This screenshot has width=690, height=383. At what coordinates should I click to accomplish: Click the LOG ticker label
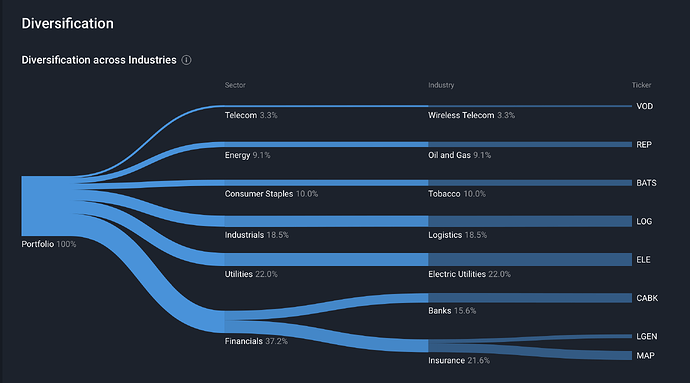click(x=644, y=221)
